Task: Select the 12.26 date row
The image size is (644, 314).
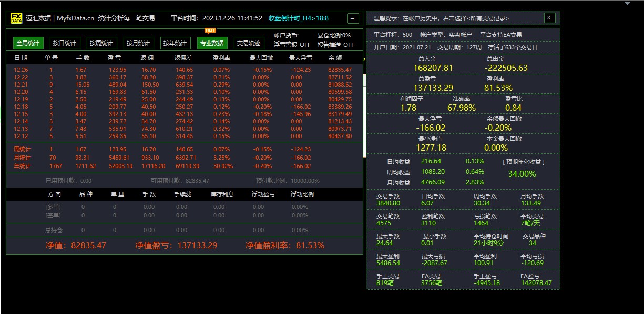Action: (184, 70)
